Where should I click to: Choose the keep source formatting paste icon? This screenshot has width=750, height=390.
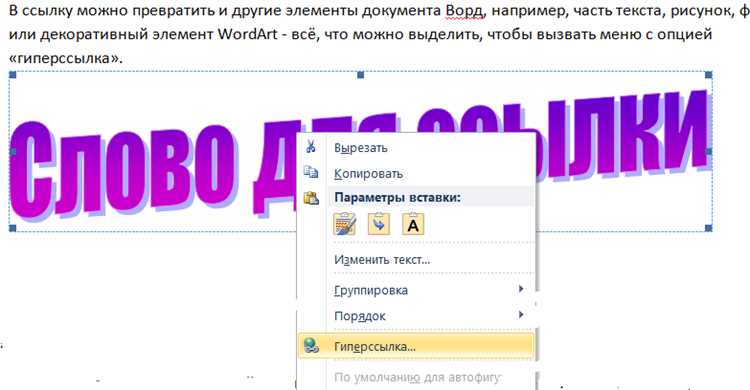point(344,224)
